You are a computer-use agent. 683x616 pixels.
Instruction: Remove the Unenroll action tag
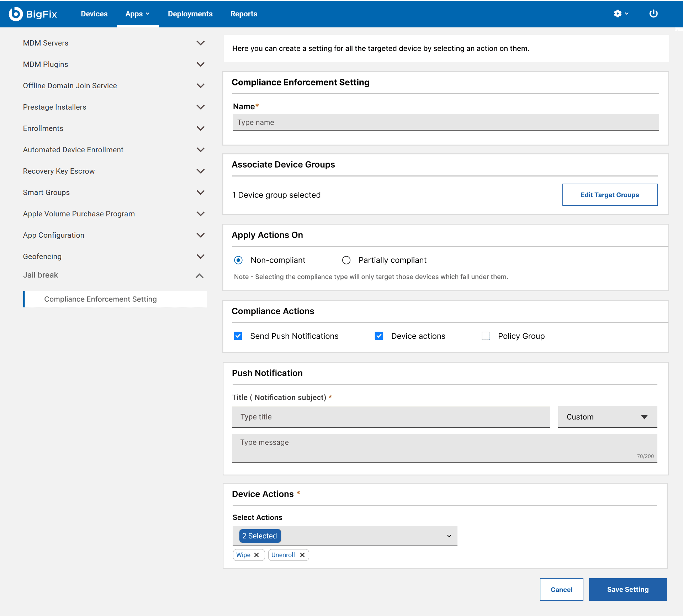(302, 555)
